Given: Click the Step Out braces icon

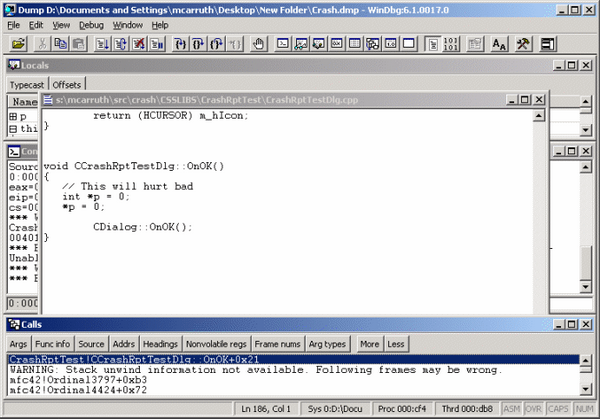Looking at the screenshot, I should point(217,44).
